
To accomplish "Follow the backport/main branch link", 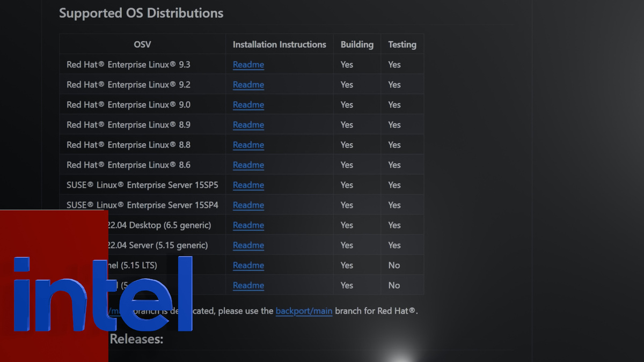I will 304,311.
